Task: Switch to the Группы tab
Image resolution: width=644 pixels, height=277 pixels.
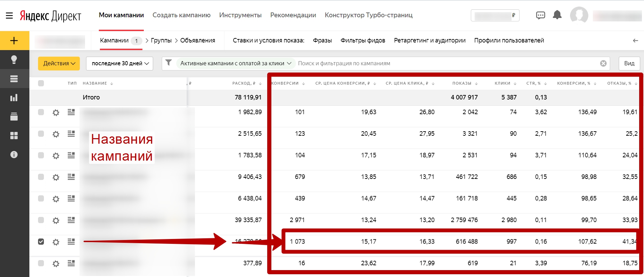Action: (x=161, y=40)
